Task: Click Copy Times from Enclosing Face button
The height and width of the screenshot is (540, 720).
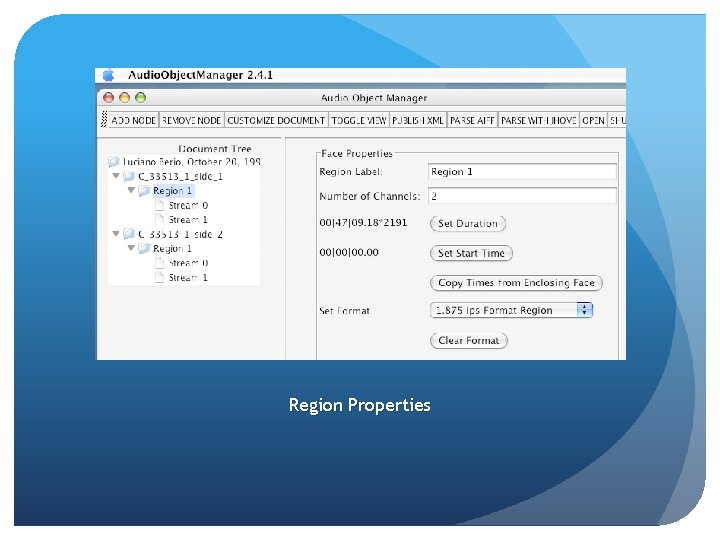Action: pos(516,283)
